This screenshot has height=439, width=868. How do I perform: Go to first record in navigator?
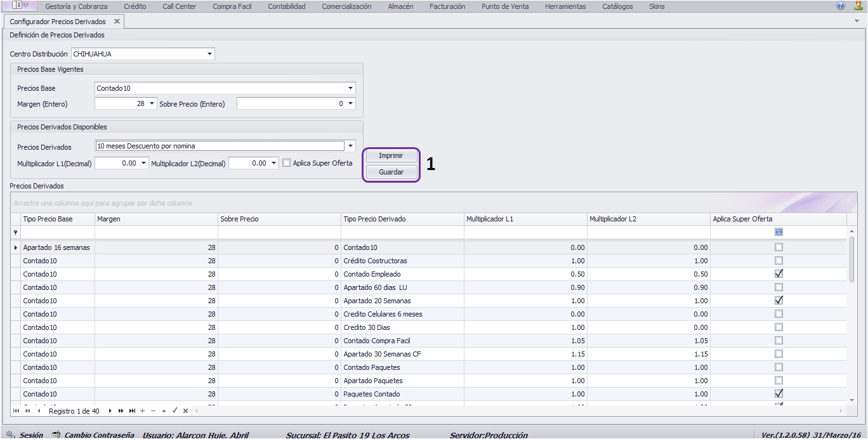click(x=16, y=411)
